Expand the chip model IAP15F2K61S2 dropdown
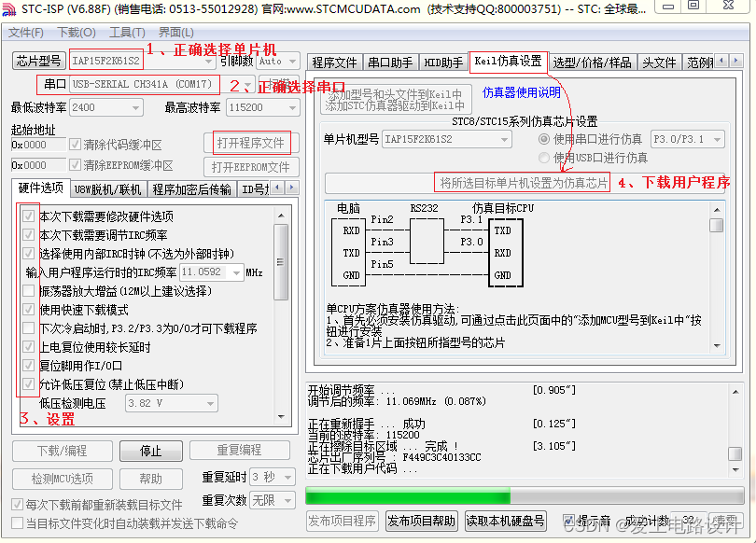 208,62
